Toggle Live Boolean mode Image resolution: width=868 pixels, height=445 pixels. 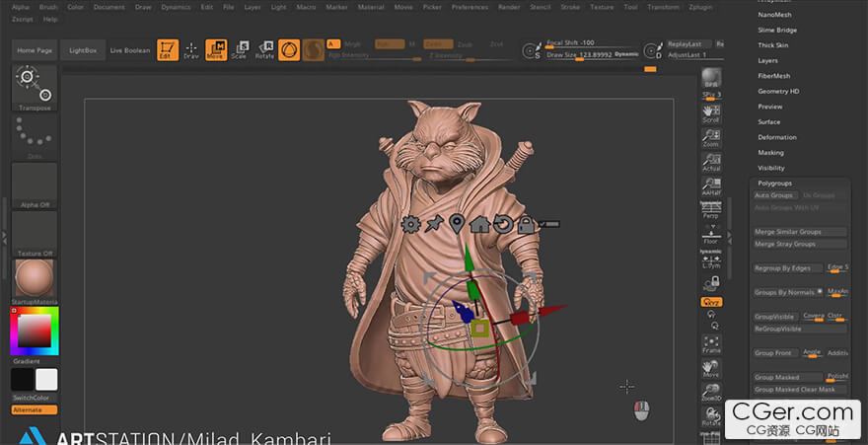[130, 50]
